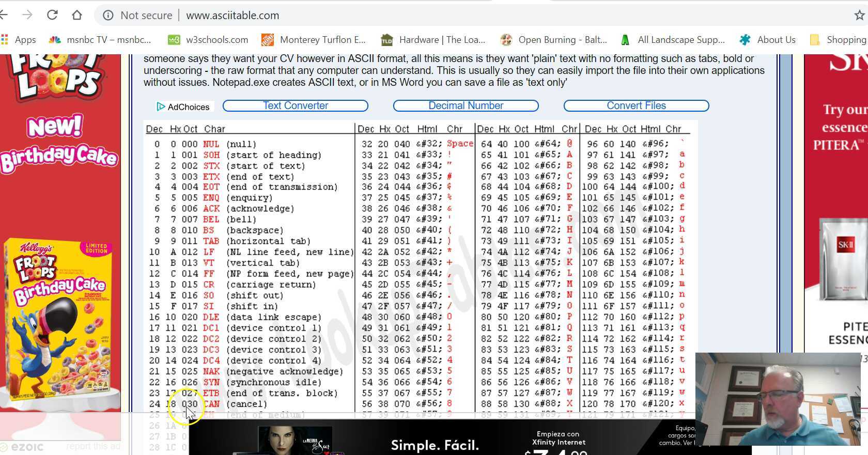
Task: Click '(synchronous idle)' description
Action: click(x=274, y=383)
